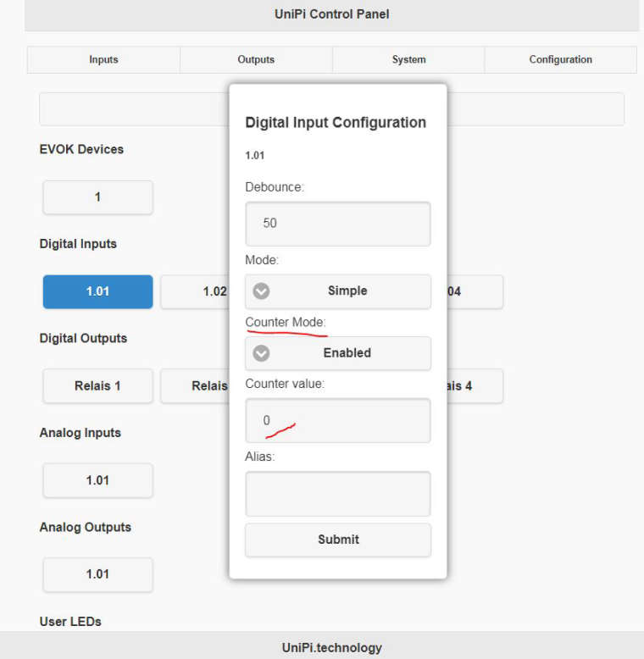Screen dimensions: 644x659
Task: Click the Alias text field
Action: pos(338,494)
